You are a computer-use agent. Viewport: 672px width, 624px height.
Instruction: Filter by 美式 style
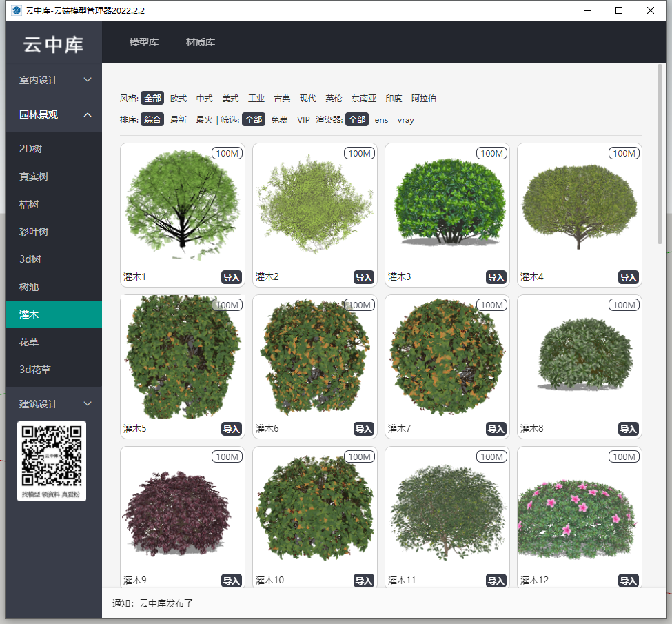(230, 98)
